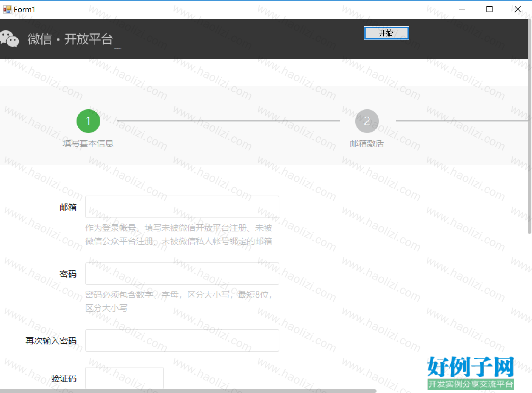Click the 开始 button
The image size is (532, 393).
386,33
